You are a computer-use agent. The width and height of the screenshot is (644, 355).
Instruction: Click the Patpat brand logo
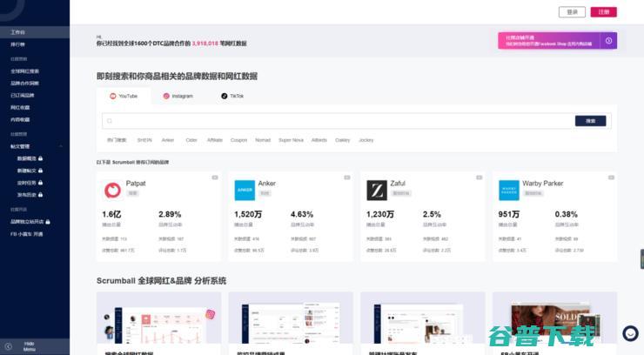tap(112, 191)
